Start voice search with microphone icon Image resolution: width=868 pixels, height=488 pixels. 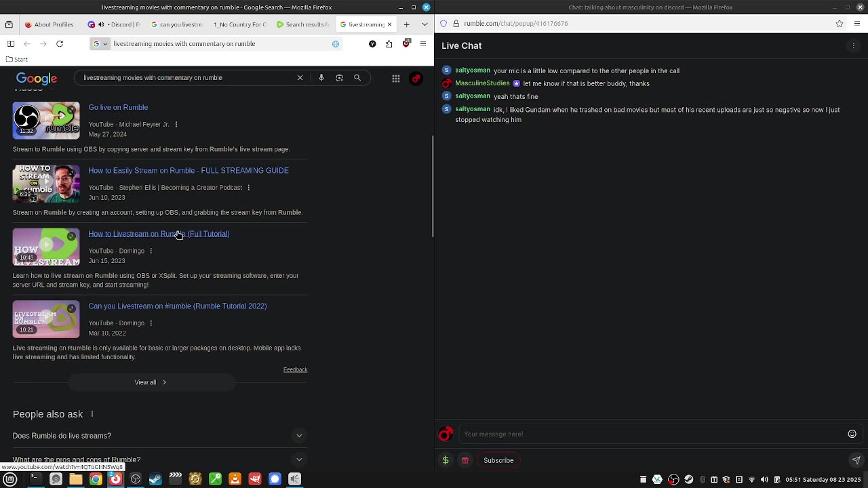(x=321, y=78)
